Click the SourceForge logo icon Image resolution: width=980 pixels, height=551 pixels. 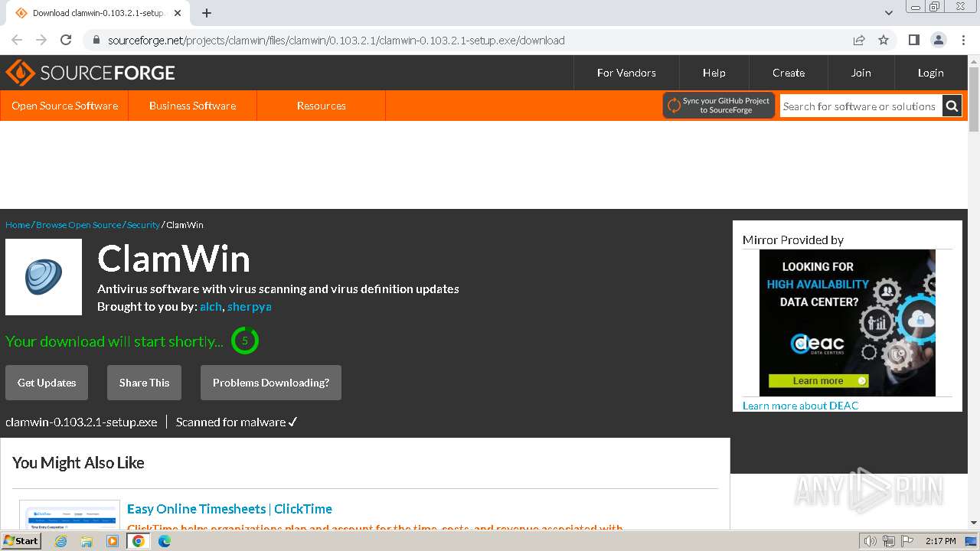pyautogui.click(x=21, y=73)
